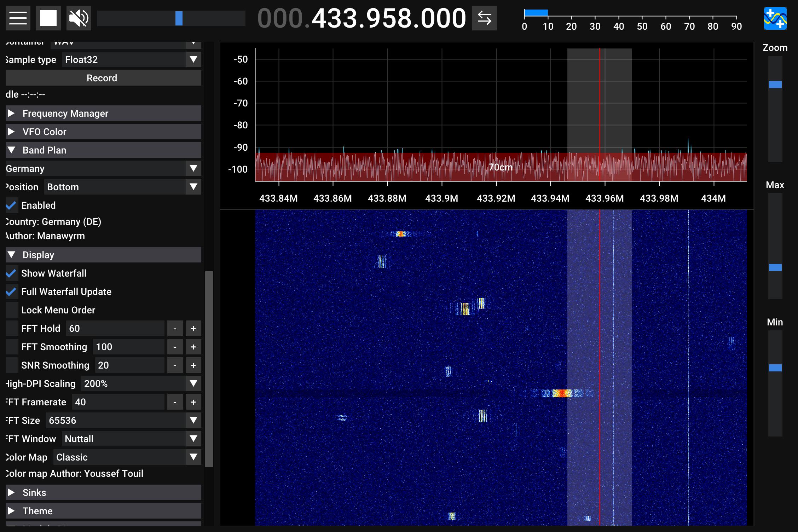The image size is (798, 532).
Task: Click the SDR++ logo icon
Action: click(775, 18)
